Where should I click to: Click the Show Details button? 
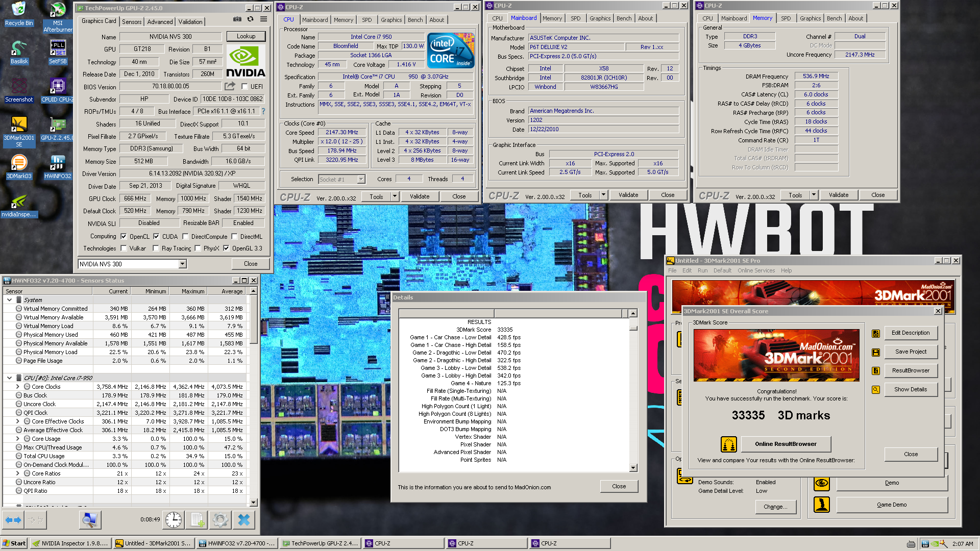pos(911,389)
